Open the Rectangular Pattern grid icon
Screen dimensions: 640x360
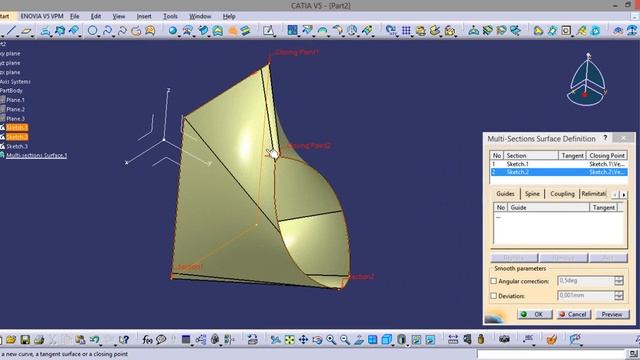click(406, 31)
